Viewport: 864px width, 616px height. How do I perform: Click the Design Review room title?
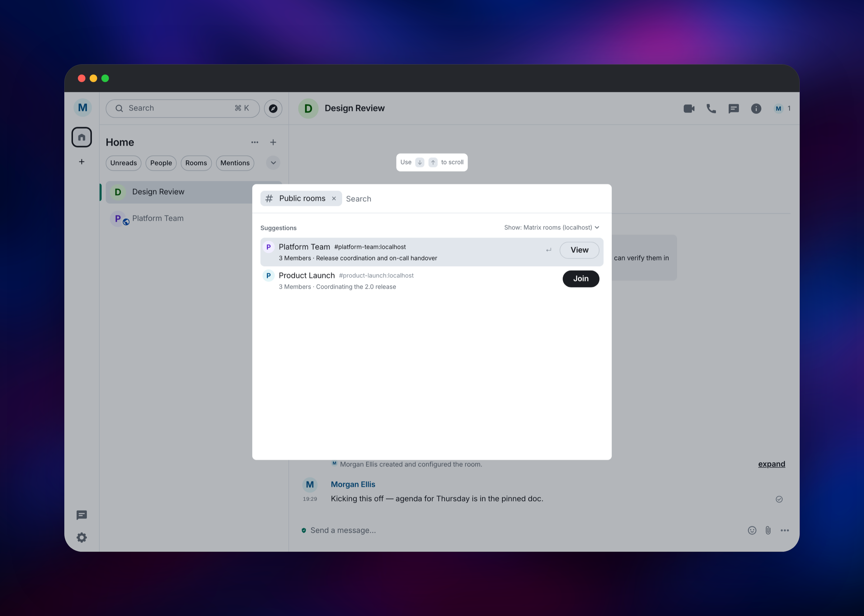coord(355,109)
